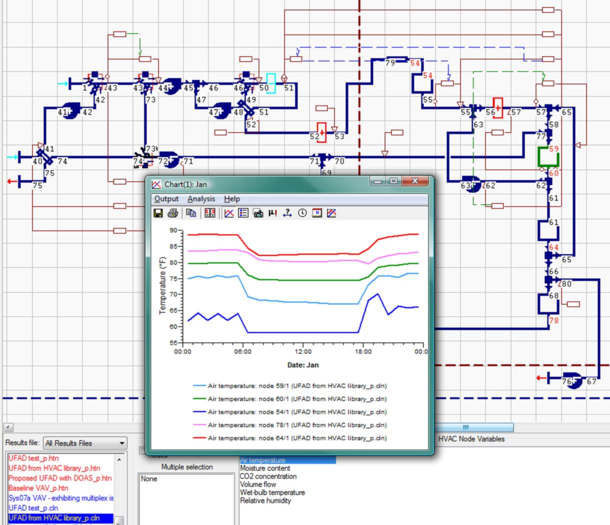The height and width of the screenshot is (525, 610).
Task: Select the cyan component beside node 50
Action: pyautogui.click(x=269, y=82)
